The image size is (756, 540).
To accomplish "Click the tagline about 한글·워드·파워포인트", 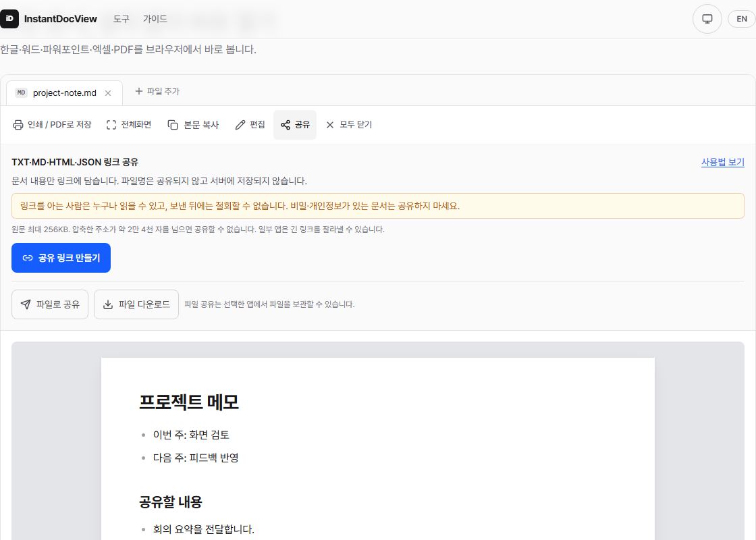I will point(128,50).
